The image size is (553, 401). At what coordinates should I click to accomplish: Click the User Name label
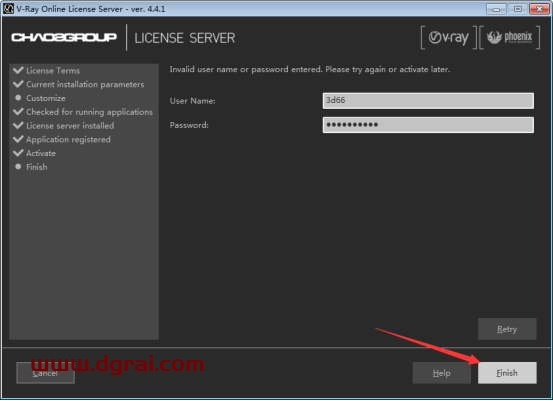coord(193,101)
